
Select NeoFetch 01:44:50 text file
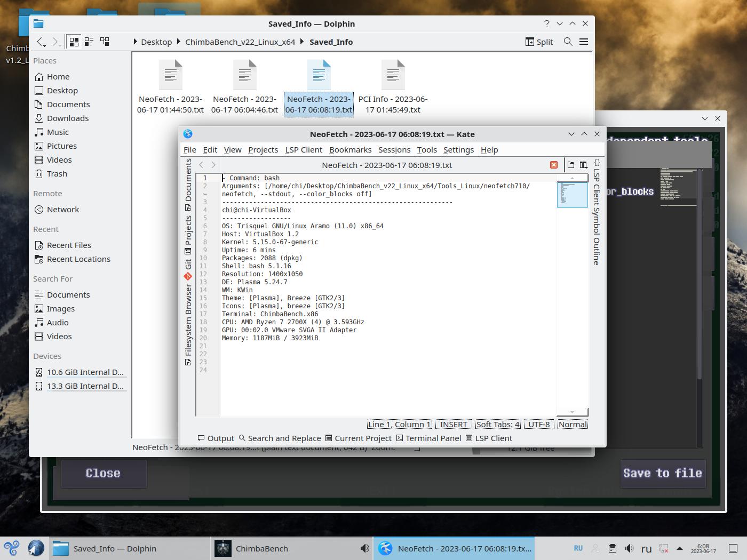click(170, 87)
